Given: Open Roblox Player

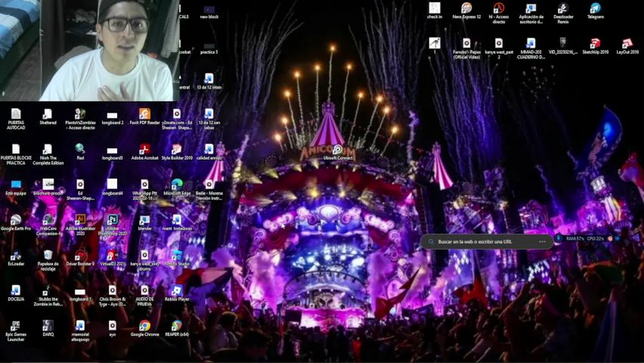Looking at the screenshot, I should pos(177,293).
